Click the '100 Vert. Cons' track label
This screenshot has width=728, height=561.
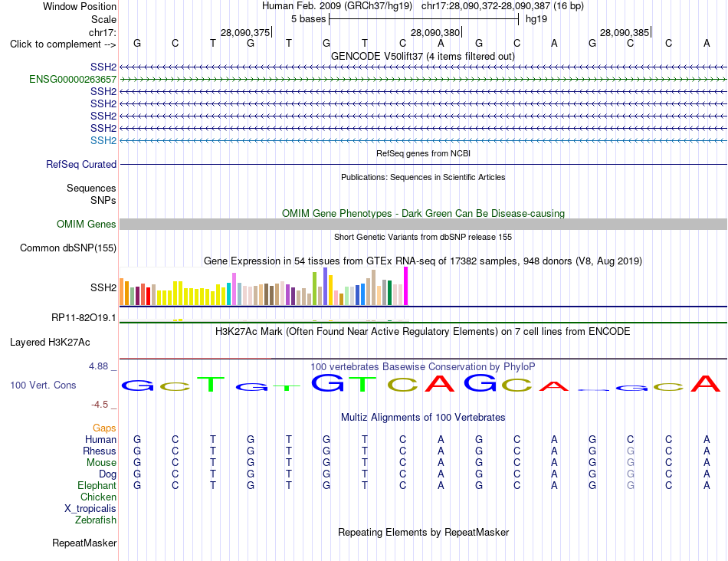[43, 385]
